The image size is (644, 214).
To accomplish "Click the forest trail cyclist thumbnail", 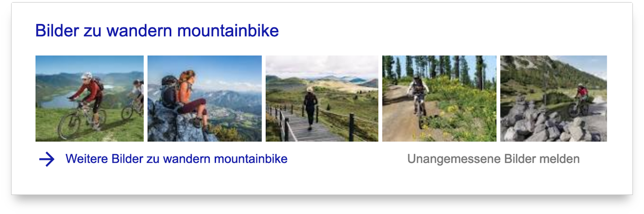I will pyautogui.click(x=439, y=99).
